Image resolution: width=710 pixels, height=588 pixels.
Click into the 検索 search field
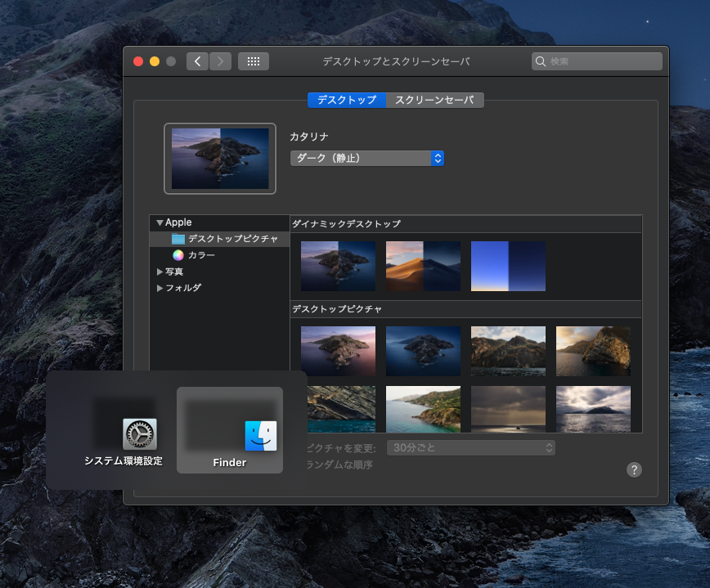[x=597, y=61]
